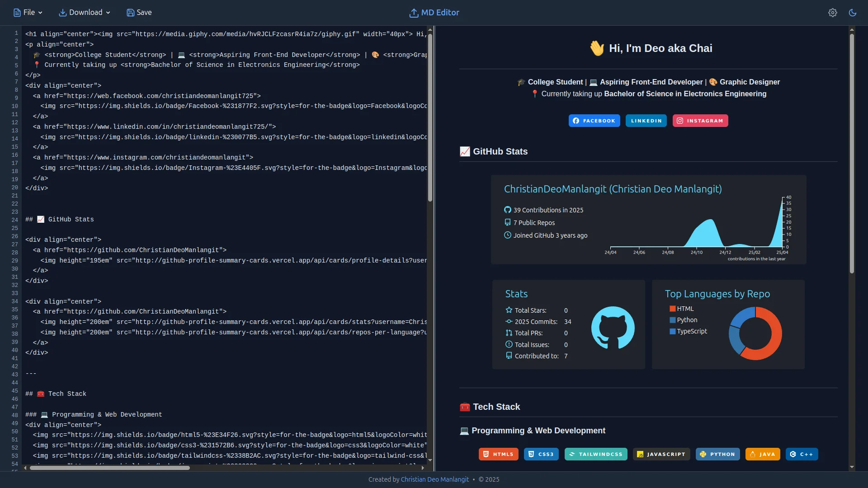
Task: Open Christian Deo Manlangit footer link
Action: click(x=434, y=479)
